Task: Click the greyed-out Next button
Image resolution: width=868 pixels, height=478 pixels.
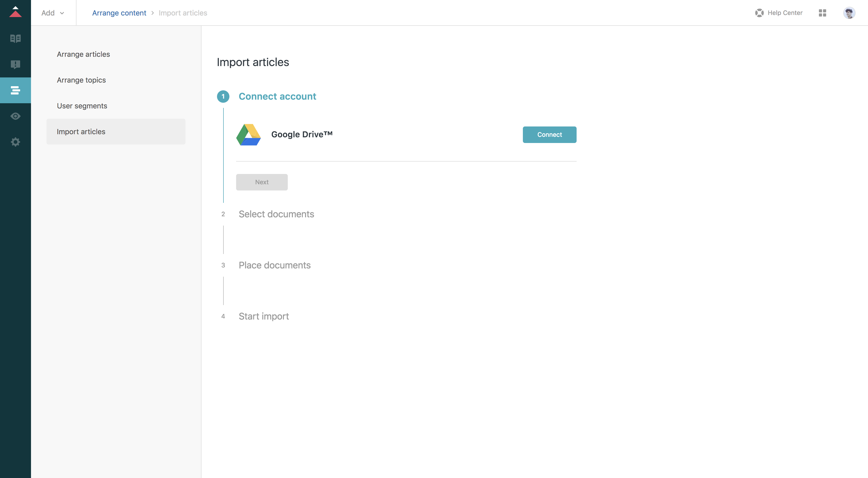Action: (262, 182)
